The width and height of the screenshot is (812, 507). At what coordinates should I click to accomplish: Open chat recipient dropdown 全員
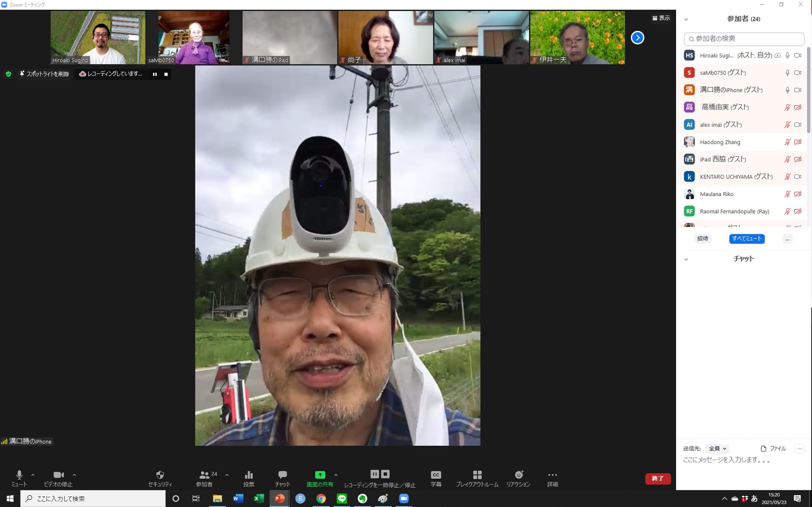pyautogui.click(x=717, y=449)
